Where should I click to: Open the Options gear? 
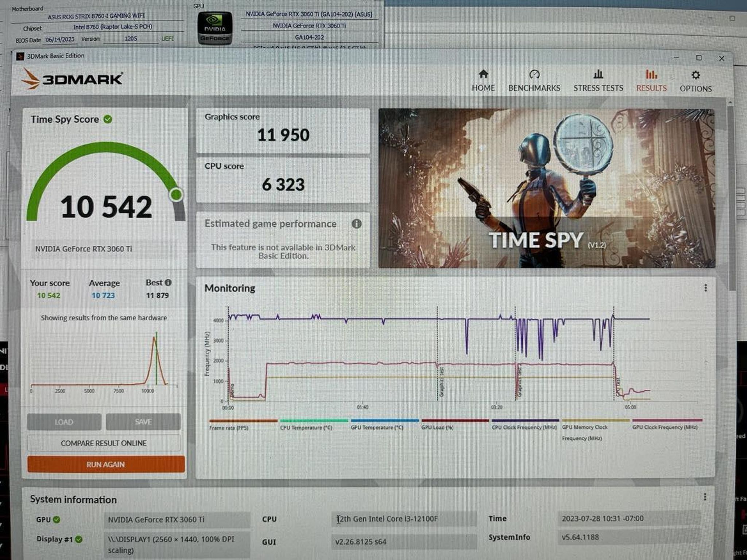coord(696,75)
